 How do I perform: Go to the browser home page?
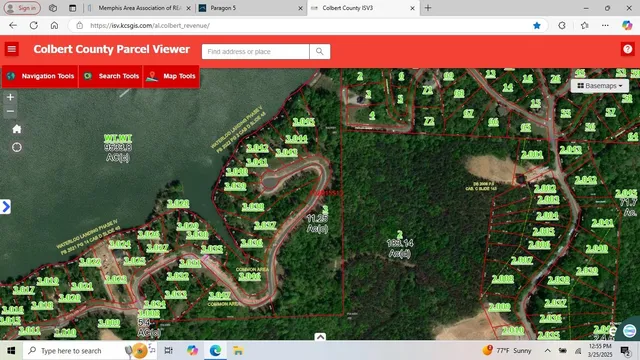[54, 25]
